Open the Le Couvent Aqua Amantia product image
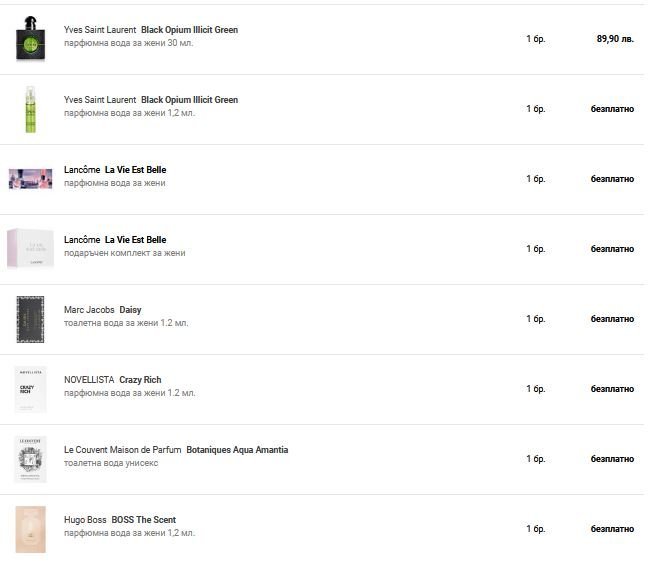The height and width of the screenshot is (561, 667). 30,459
